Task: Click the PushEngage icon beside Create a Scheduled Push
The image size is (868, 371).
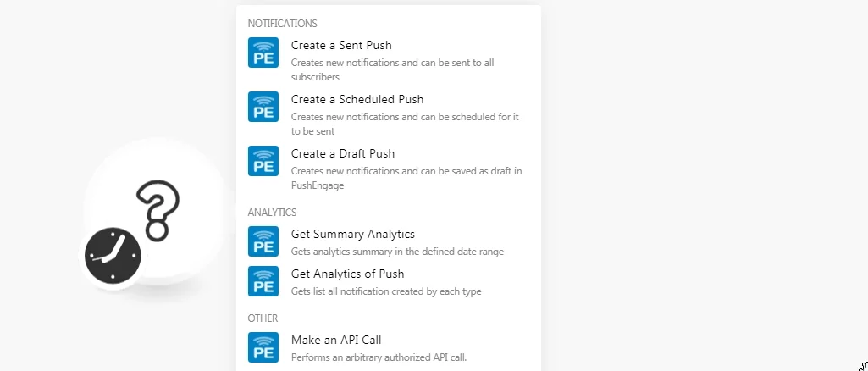Action: pyautogui.click(x=263, y=107)
